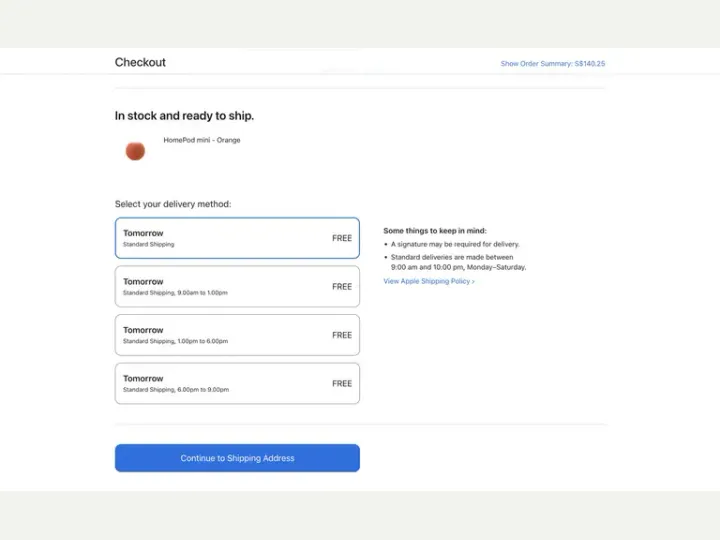This screenshot has height=540, width=720.
Task: Choose the 9.00am to 1.00pm delivery slot
Action: [x=237, y=287]
